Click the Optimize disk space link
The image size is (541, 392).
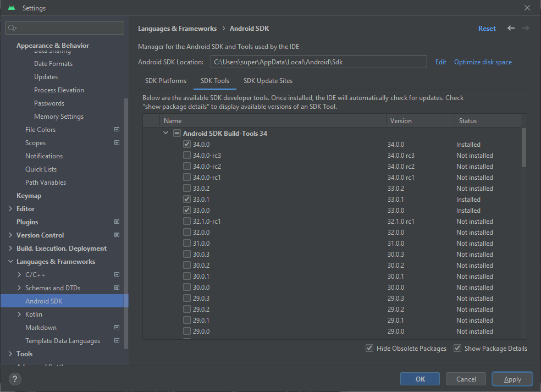(483, 62)
